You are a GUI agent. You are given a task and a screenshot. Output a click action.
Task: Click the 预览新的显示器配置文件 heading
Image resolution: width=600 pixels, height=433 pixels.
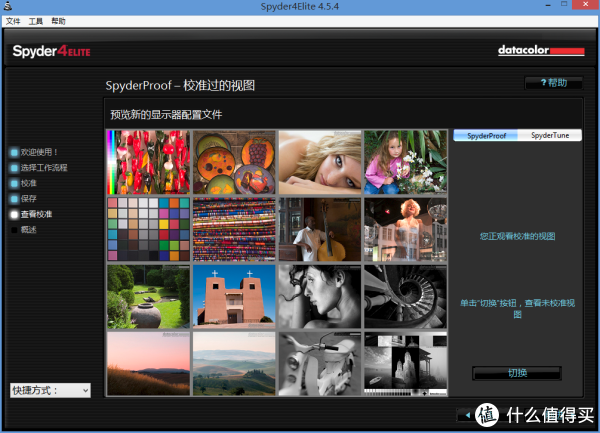pyautogui.click(x=166, y=114)
